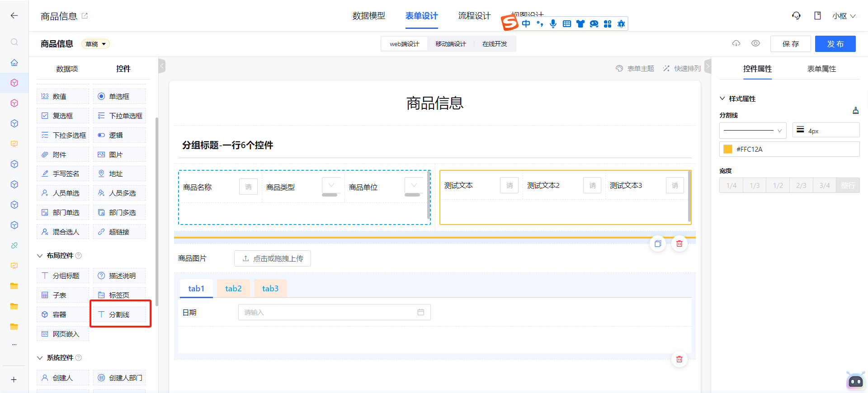
Task: Add the 复选框 control
Action: (62, 116)
